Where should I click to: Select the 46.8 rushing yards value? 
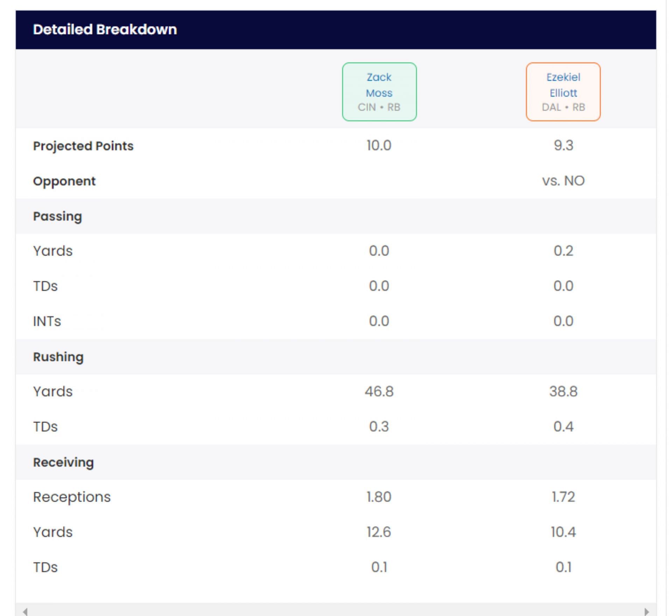point(379,392)
